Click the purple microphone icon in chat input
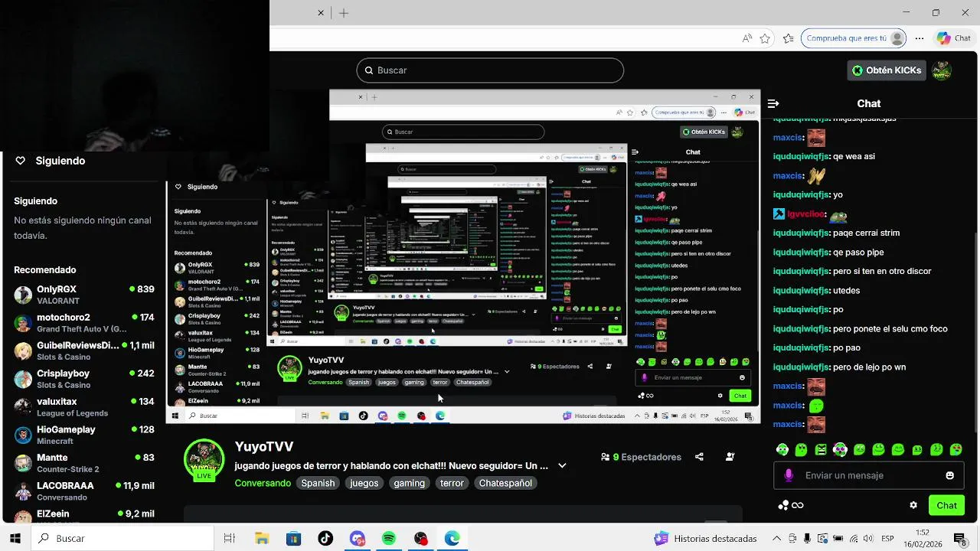This screenshot has height=551, width=980. coord(789,475)
